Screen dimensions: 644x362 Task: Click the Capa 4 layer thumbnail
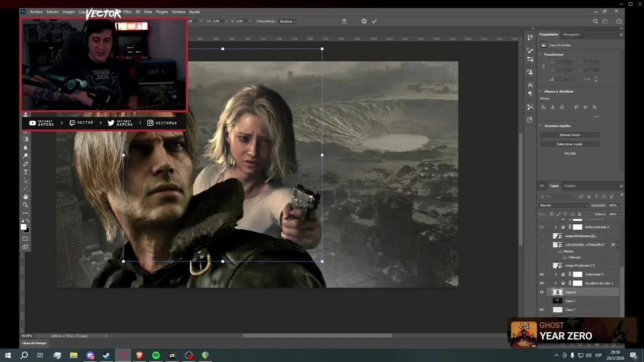tap(557, 292)
